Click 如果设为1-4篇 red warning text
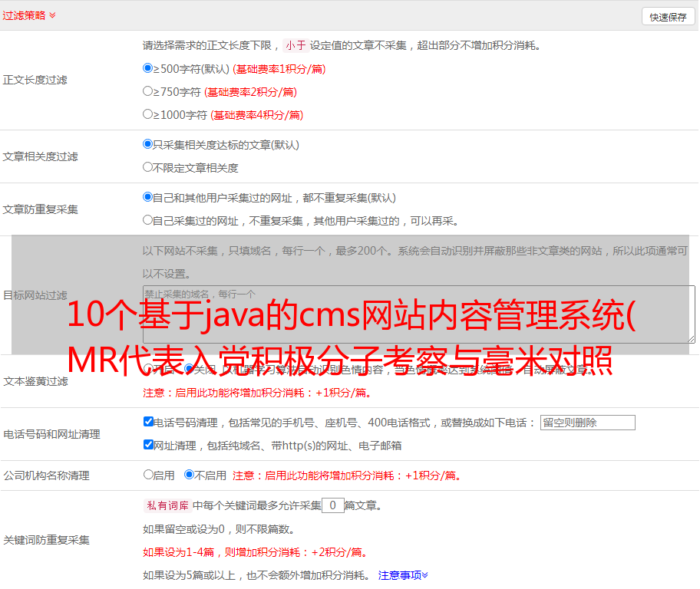 (256, 552)
